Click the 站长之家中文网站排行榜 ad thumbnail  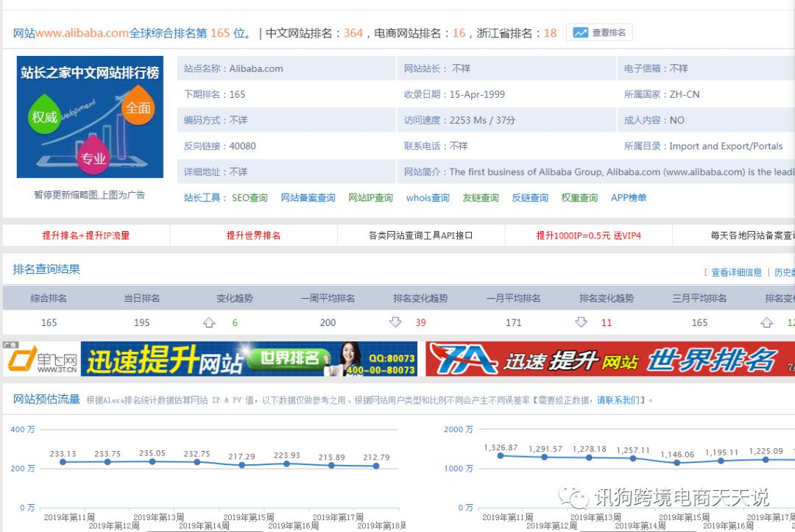[90, 116]
